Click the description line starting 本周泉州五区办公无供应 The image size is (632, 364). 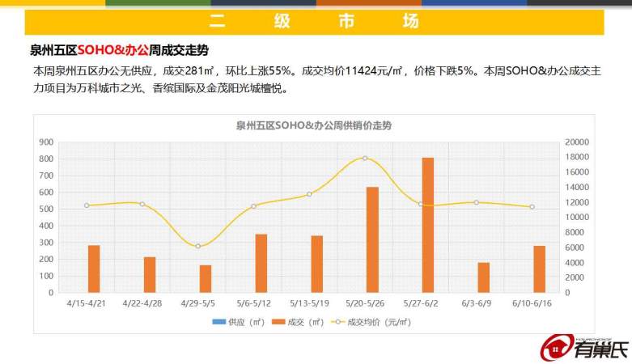pos(316,71)
